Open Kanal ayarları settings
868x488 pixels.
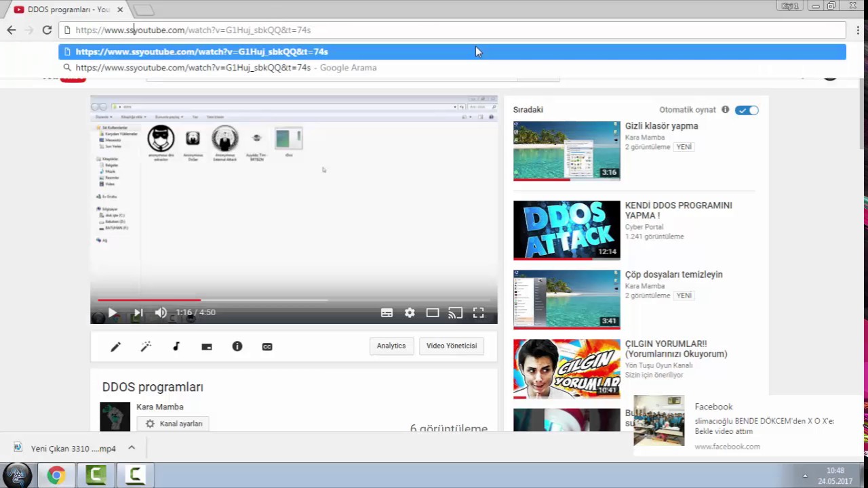(x=174, y=424)
